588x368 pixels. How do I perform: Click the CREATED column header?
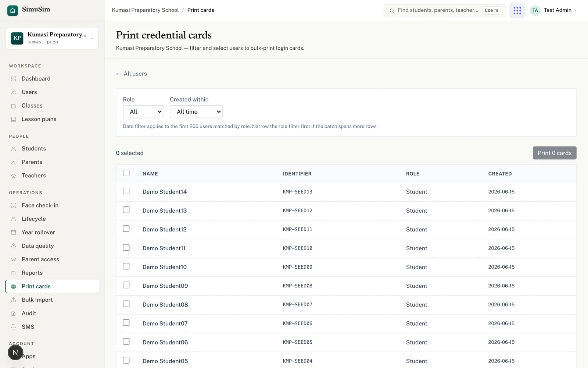500,174
